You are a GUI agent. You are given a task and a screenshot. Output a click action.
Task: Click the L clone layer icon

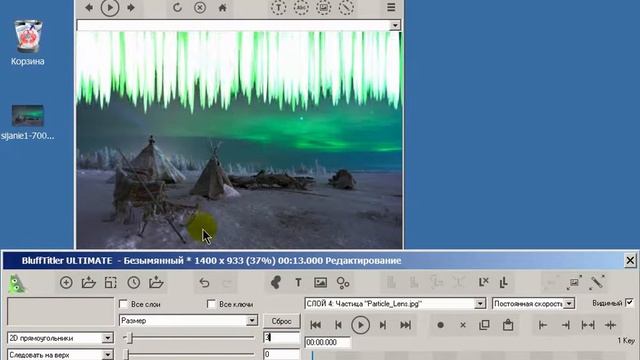tap(503, 282)
